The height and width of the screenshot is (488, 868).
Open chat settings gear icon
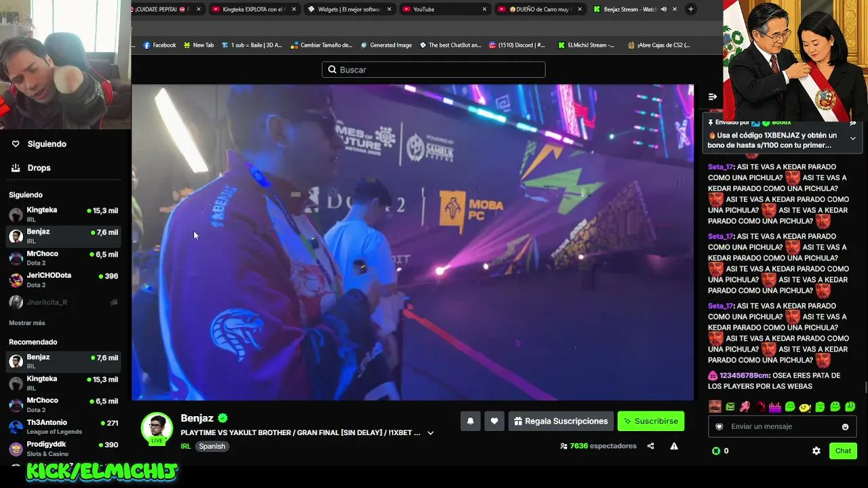point(816,451)
